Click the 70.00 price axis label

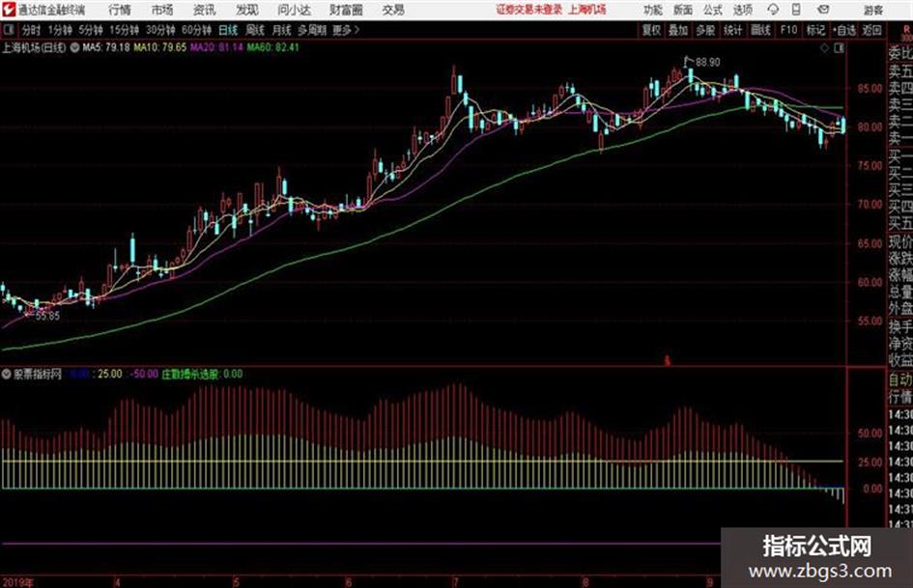(870, 205)
